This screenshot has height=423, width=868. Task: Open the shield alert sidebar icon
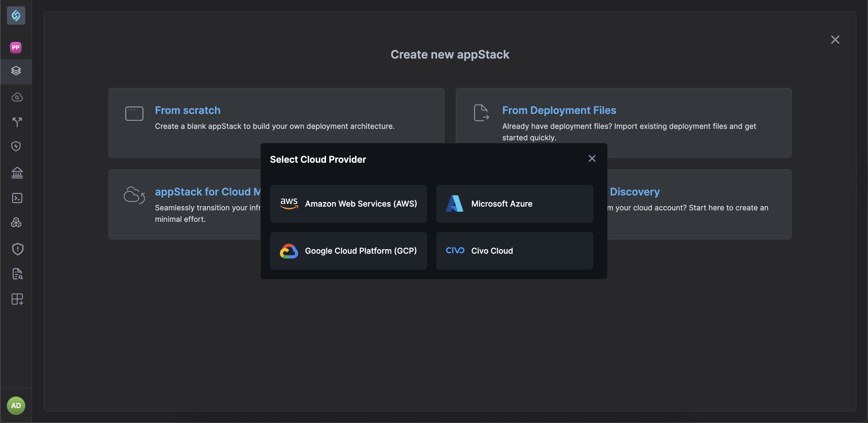[18, 249]
